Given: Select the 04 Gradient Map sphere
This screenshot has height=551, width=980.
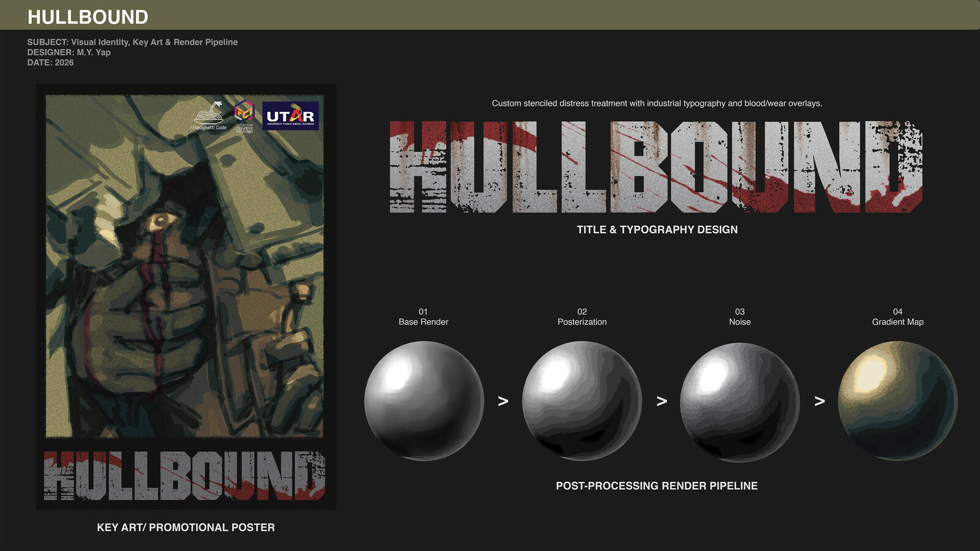Looking at the screenshot, I should [x=898, y=401].
